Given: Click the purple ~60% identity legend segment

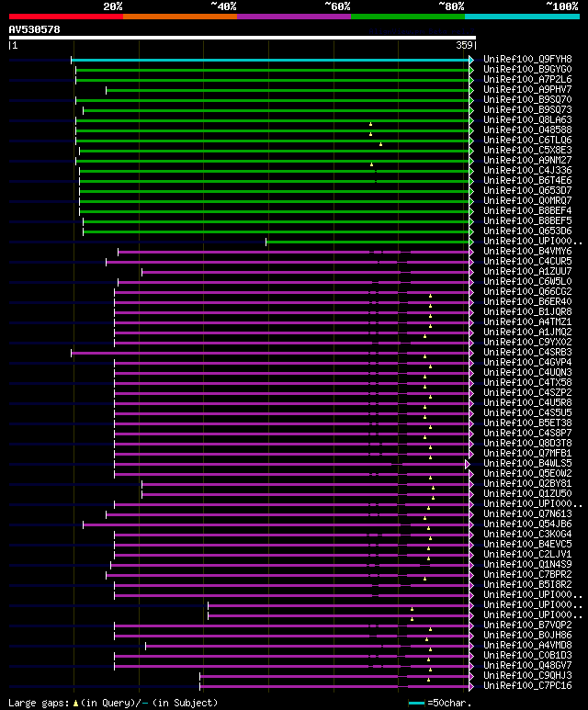Looking at the screenshot, I should tap(294, 17).
